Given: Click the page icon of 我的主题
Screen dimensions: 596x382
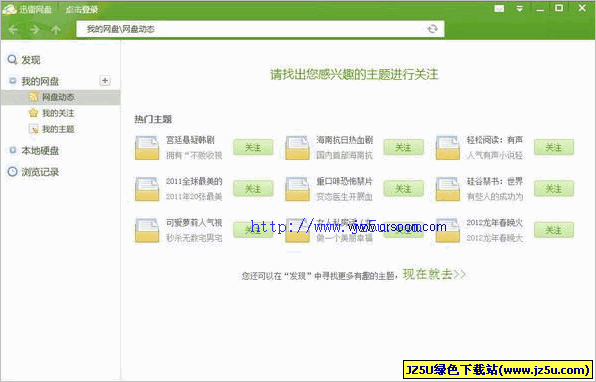Looking at the screenshot, I should point(33,129).
